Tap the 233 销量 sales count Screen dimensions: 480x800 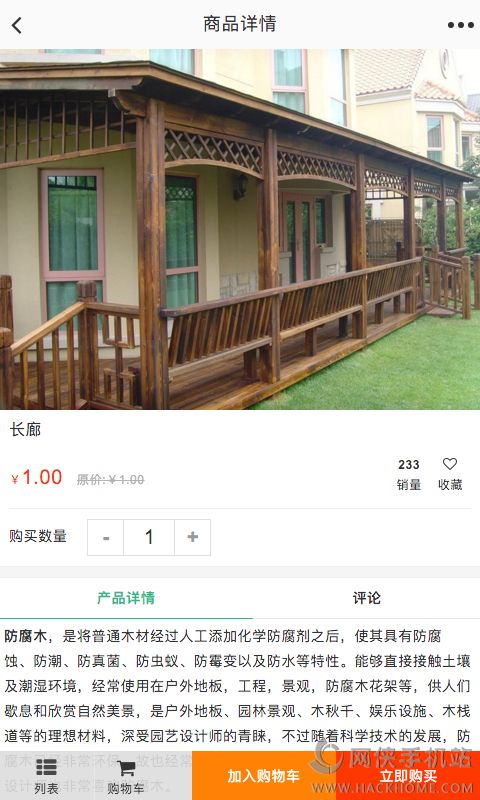(x=409, y=474)
